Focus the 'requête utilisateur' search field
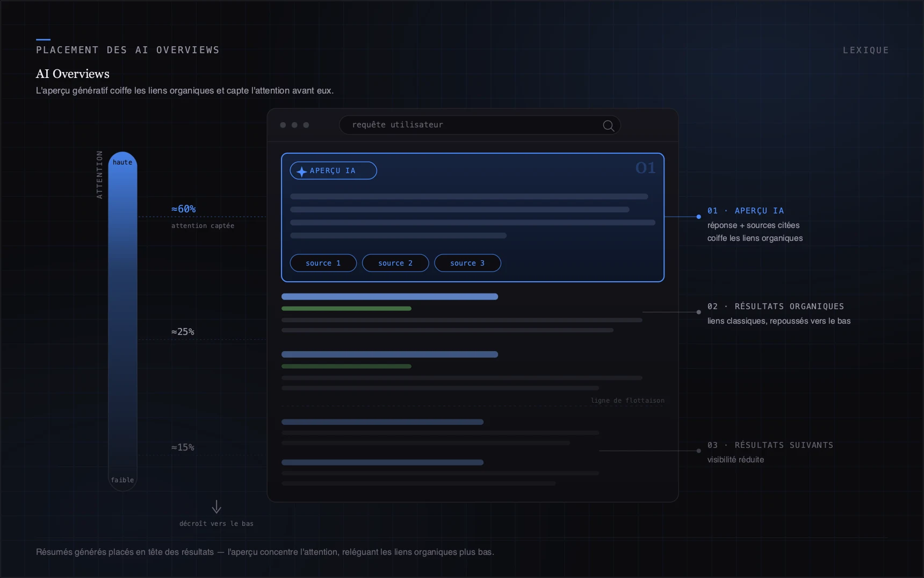 click(x=480, y=125)
